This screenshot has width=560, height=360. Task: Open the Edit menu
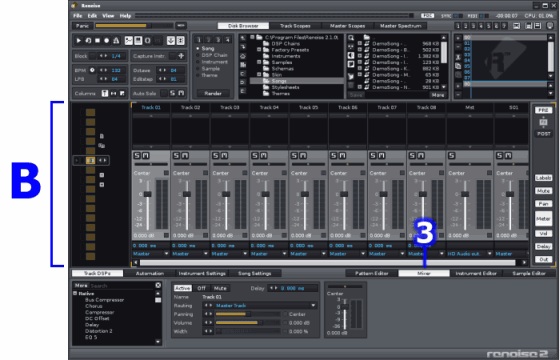point(92,16)
